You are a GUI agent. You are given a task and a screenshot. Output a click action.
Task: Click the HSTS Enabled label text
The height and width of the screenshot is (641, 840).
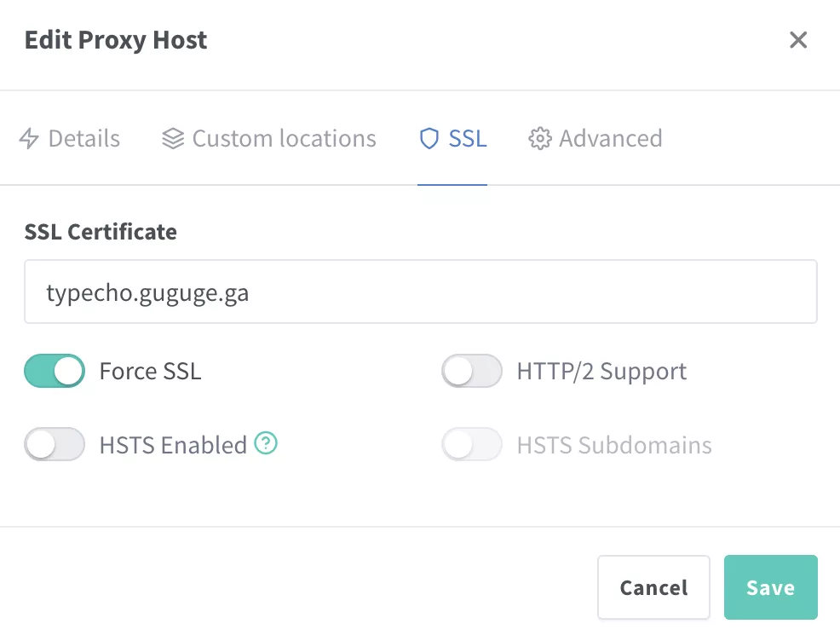(173, 445)
